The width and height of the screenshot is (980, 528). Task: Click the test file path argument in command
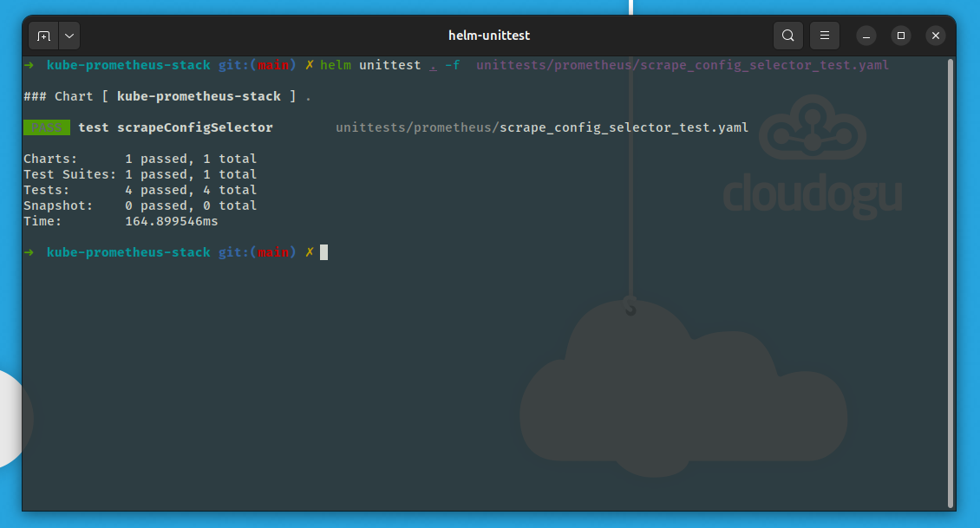pyautogui.click(x=683, y=65)
